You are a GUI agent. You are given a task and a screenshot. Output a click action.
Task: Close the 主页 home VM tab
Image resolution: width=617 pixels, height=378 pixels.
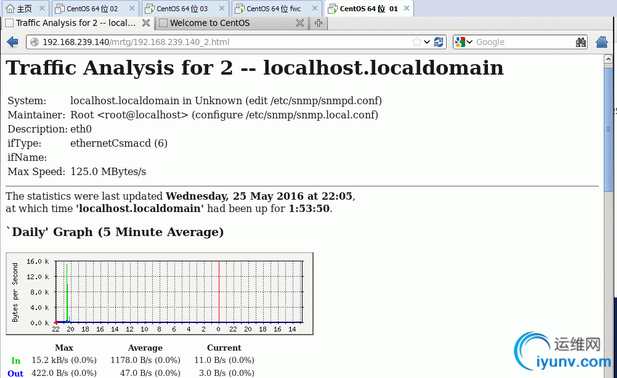[42, 8]
